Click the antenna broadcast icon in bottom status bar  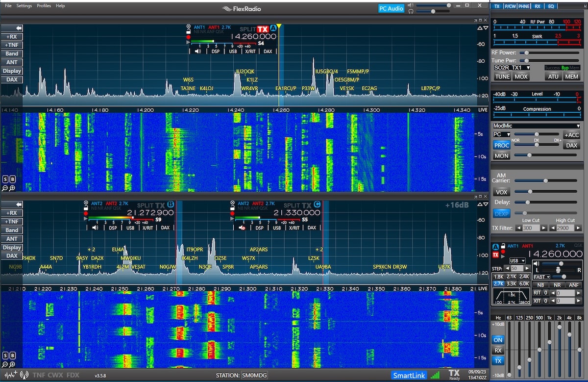(24, 374)
